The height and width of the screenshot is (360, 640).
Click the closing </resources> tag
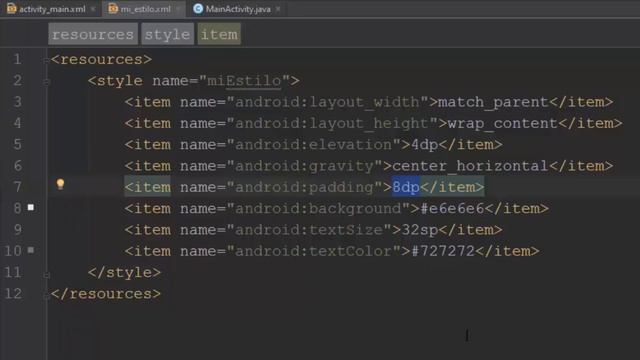point(106,293)
